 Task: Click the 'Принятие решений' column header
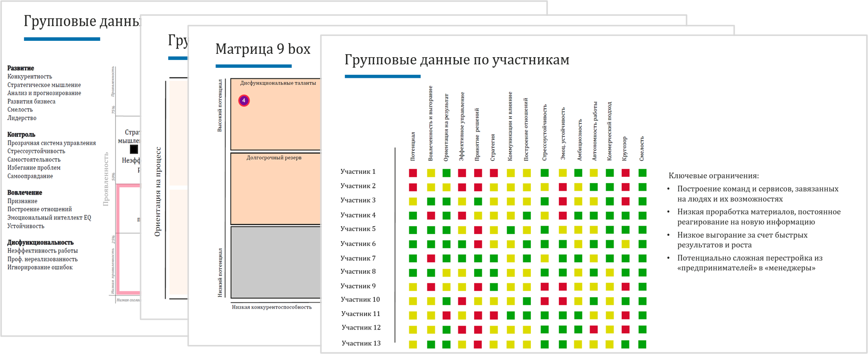tap(477, 134)
